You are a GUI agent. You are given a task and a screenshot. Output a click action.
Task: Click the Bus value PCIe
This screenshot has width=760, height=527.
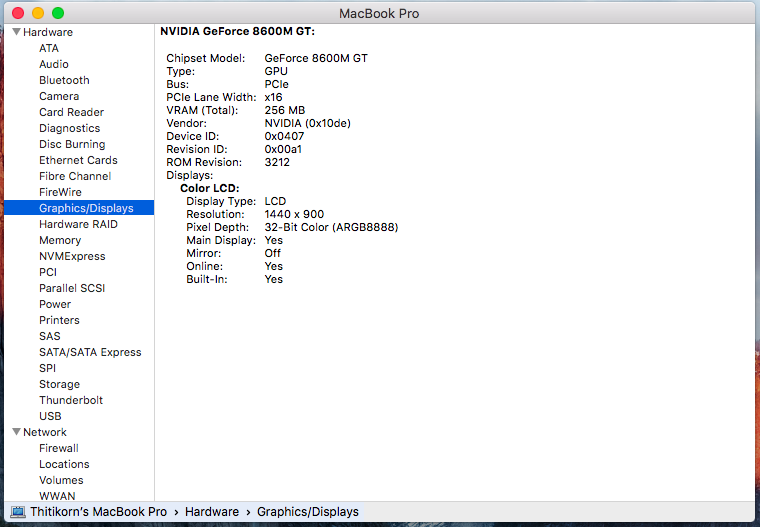pos(276,84)
